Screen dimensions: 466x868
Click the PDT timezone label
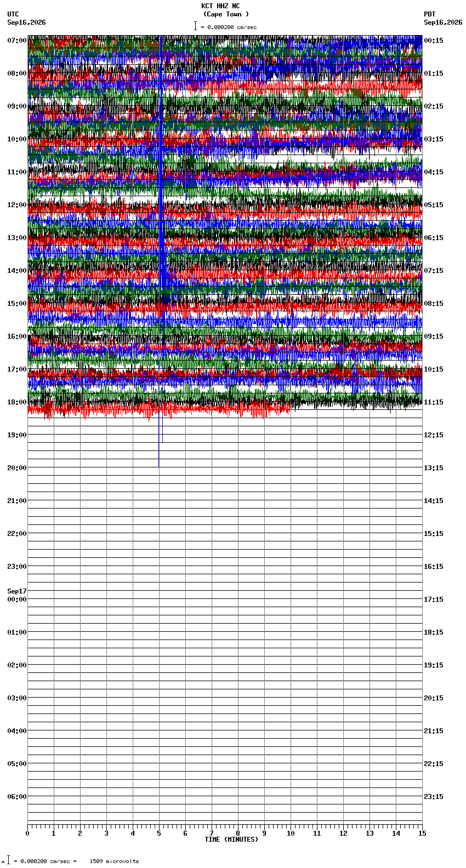[429, 14]
